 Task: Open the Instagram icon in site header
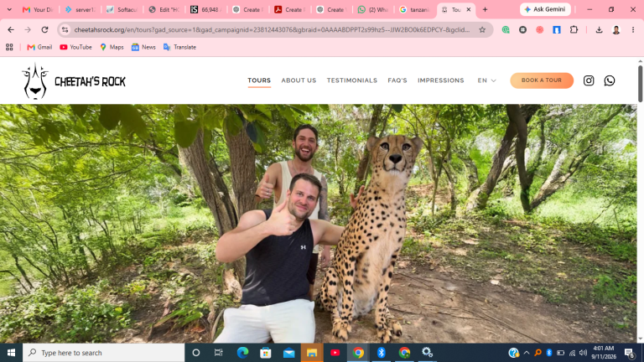click(589, 80)
